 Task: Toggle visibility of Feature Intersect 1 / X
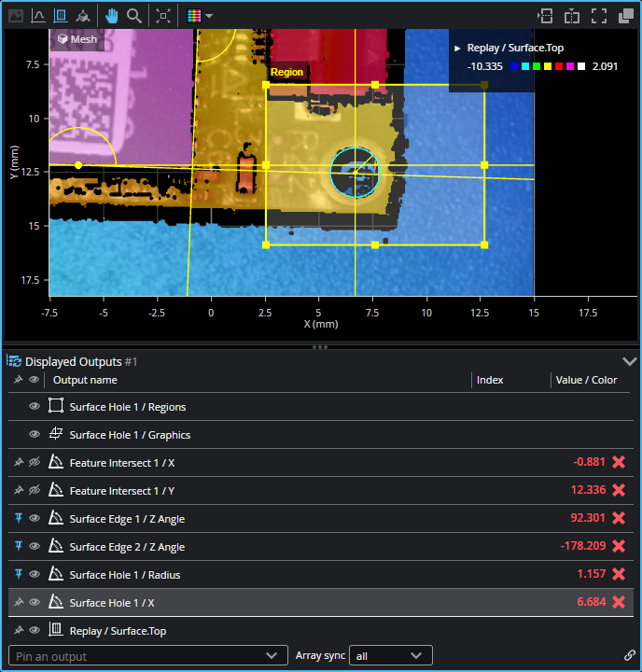coord(35,462)
